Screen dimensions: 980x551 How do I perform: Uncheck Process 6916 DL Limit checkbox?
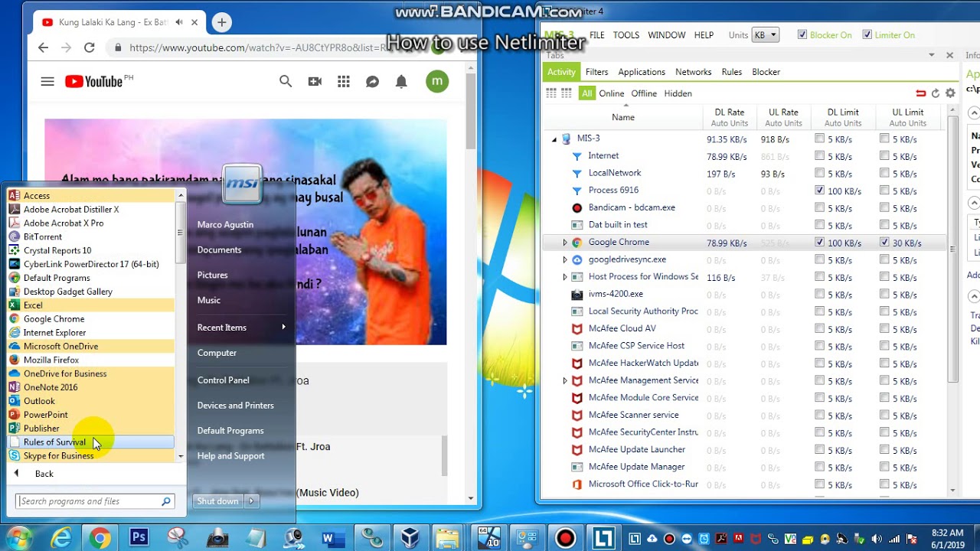point(820,191)
